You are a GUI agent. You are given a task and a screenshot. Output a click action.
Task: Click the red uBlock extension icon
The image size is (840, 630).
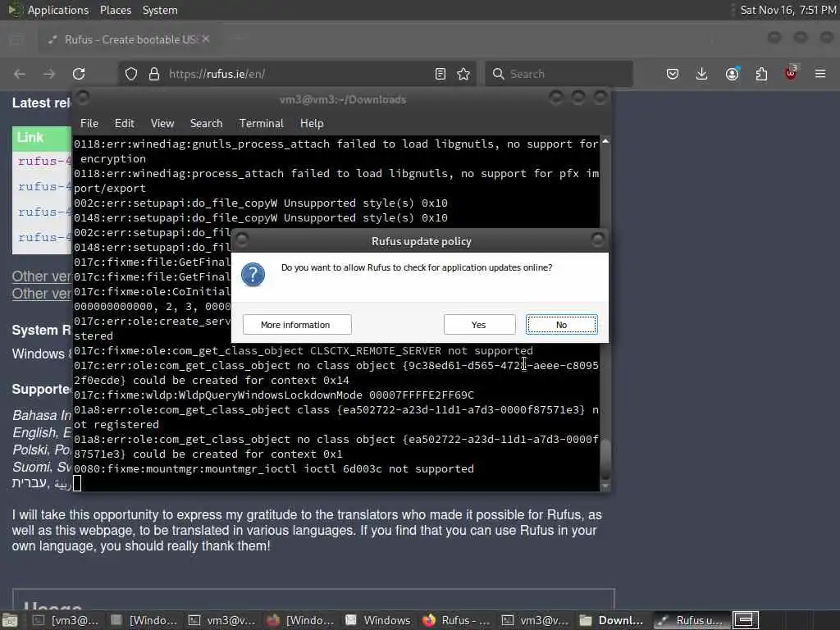tap(791, 73)
